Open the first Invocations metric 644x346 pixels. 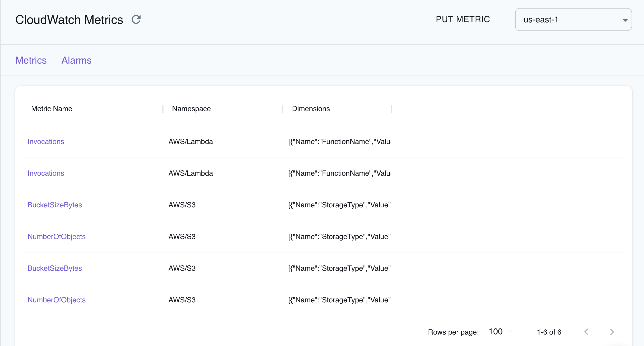coord(46,141)
